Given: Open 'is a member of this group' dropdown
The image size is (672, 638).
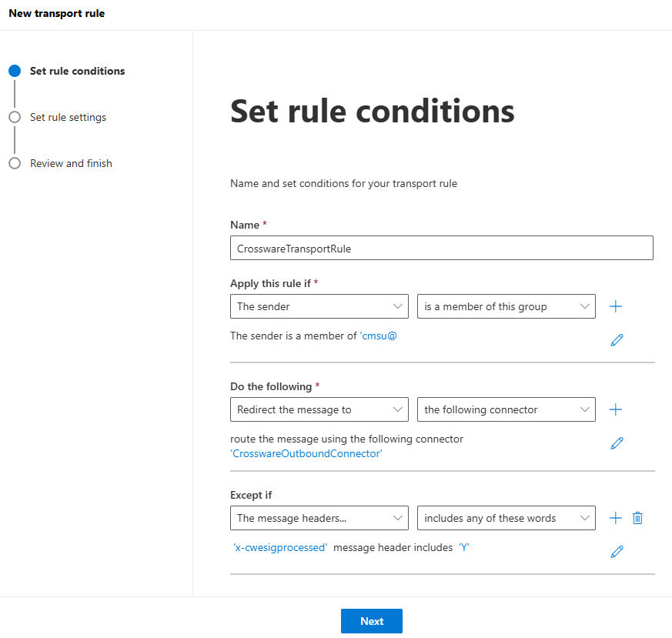Looking at the screenshot, I should tap(506, 306).
